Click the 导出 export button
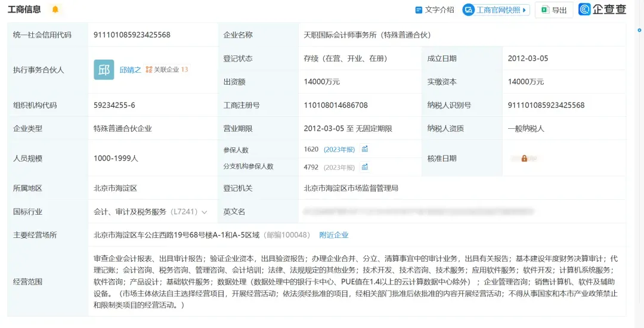644x328 pixels. [554, 10]
